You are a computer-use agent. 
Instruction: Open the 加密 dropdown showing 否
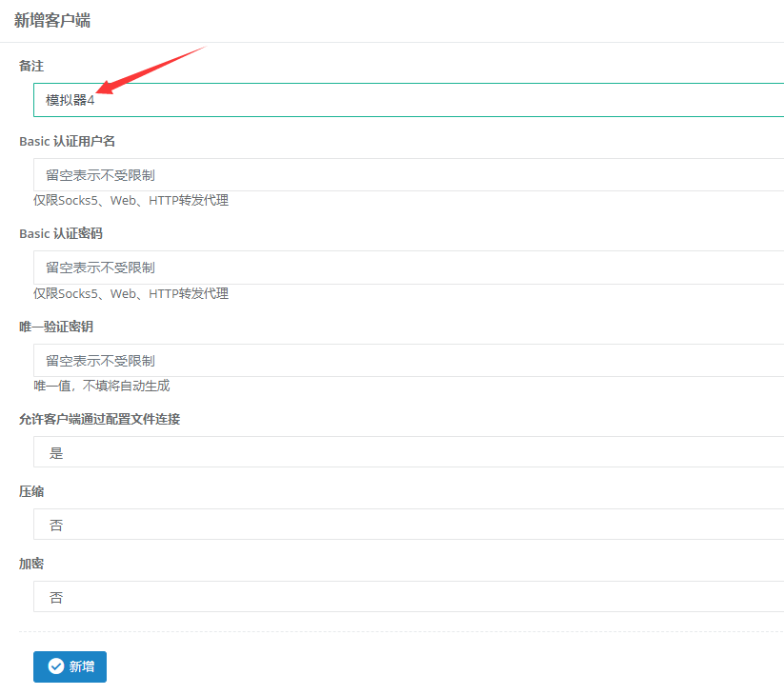tap(409, 597)
